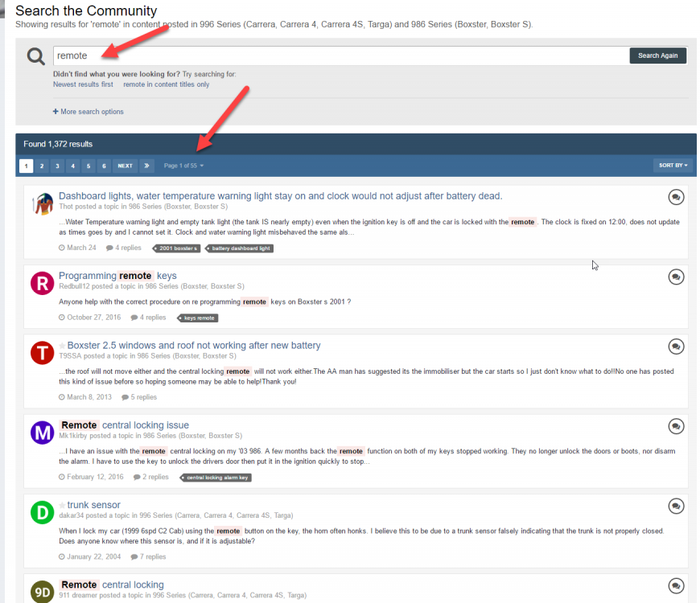The width and height of the screenshot is (700, 603).
Task: Expand More search options
Action: coord(89,112)
